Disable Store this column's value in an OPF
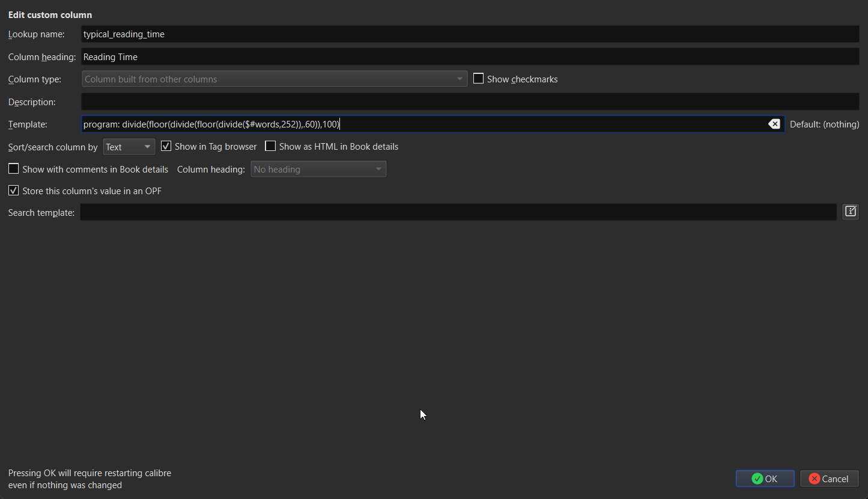 tap(14, 191)
